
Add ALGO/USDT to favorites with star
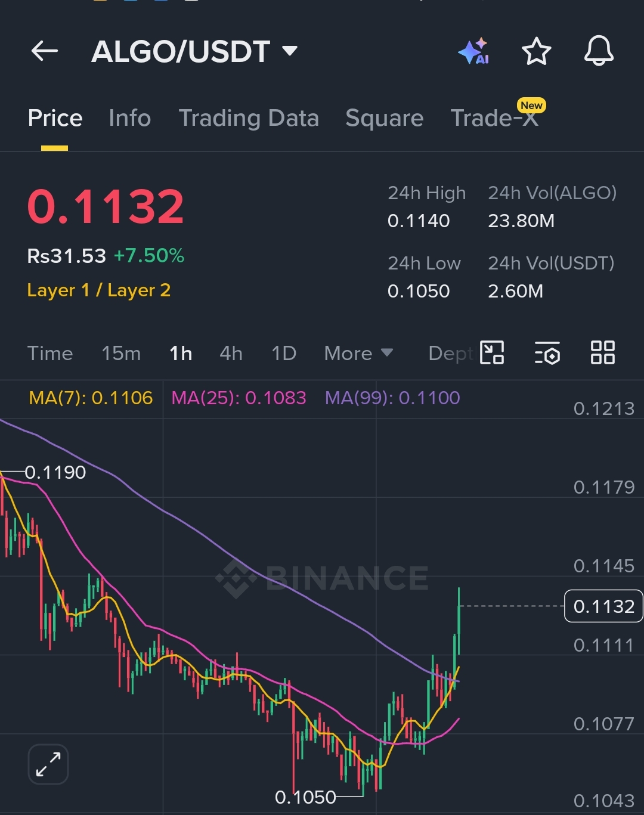click(536, 51)
